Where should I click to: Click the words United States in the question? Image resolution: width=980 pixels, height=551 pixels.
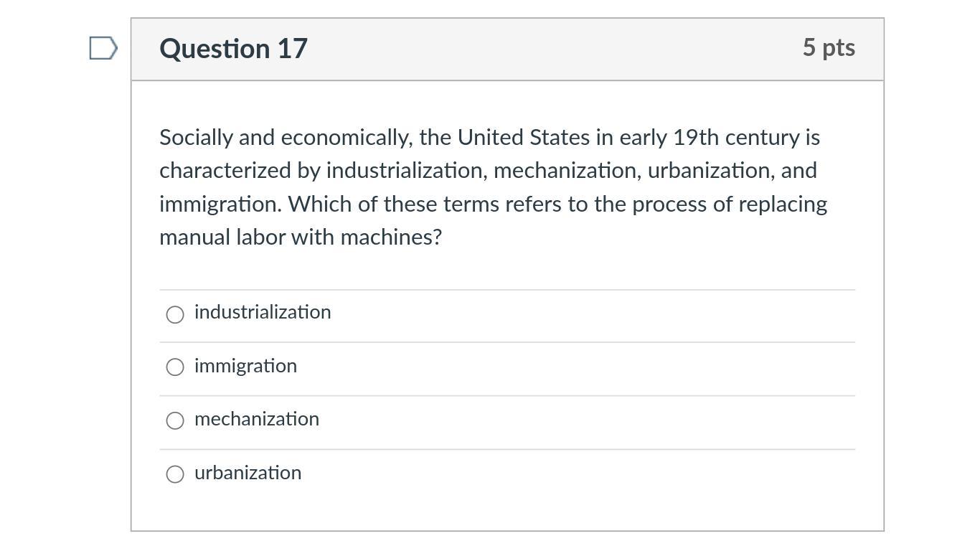(523, 137)
